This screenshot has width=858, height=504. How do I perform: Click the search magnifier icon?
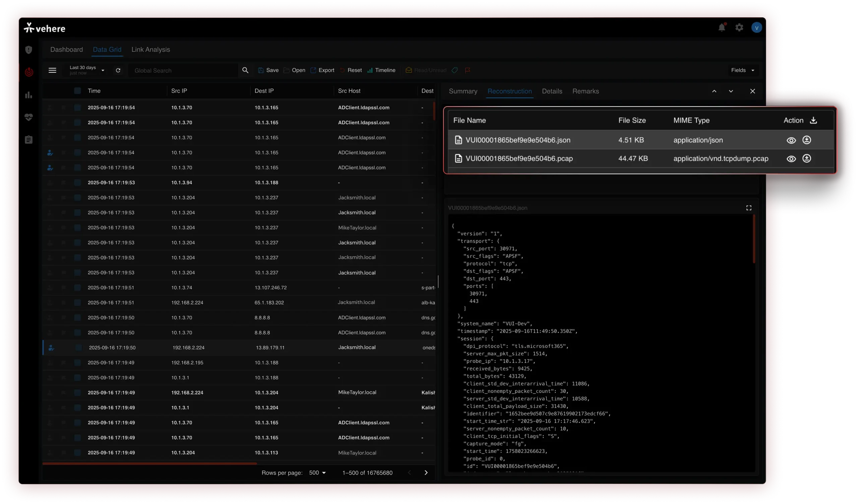coord(245,70)
